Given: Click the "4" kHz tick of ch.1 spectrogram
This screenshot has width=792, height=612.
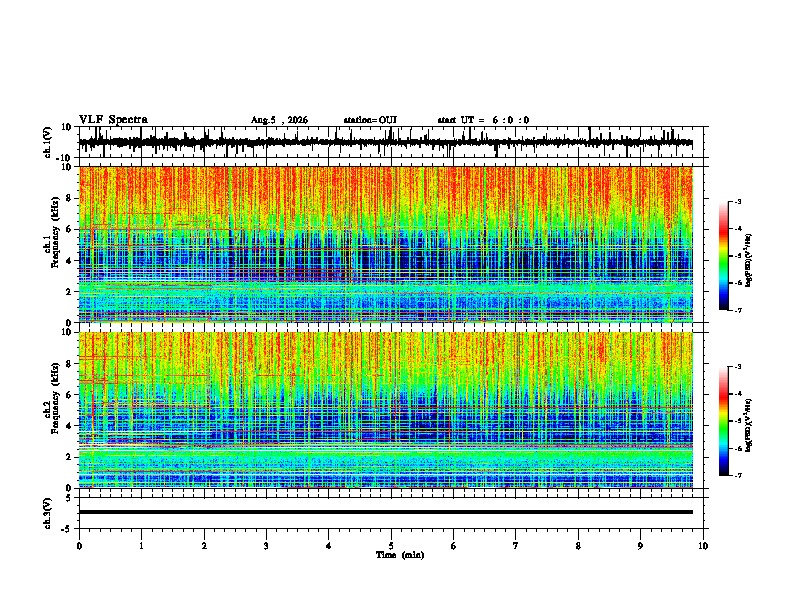Looking at the screenshot, I should (x=69, y=261).
